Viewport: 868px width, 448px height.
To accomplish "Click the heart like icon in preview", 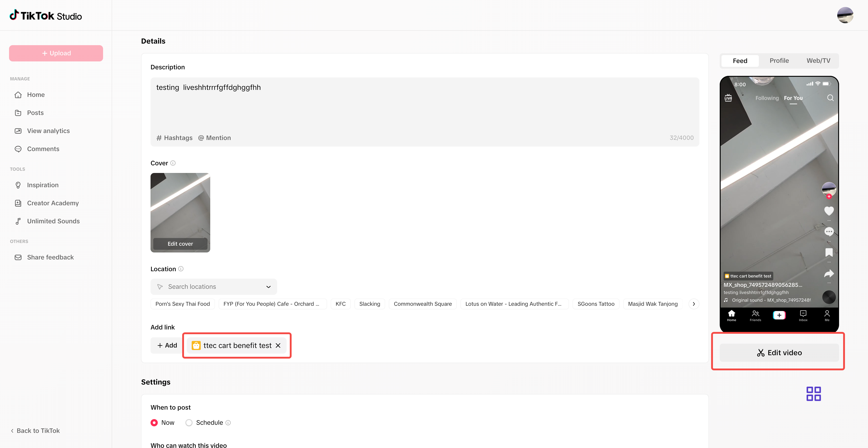I will click(829, 211).
